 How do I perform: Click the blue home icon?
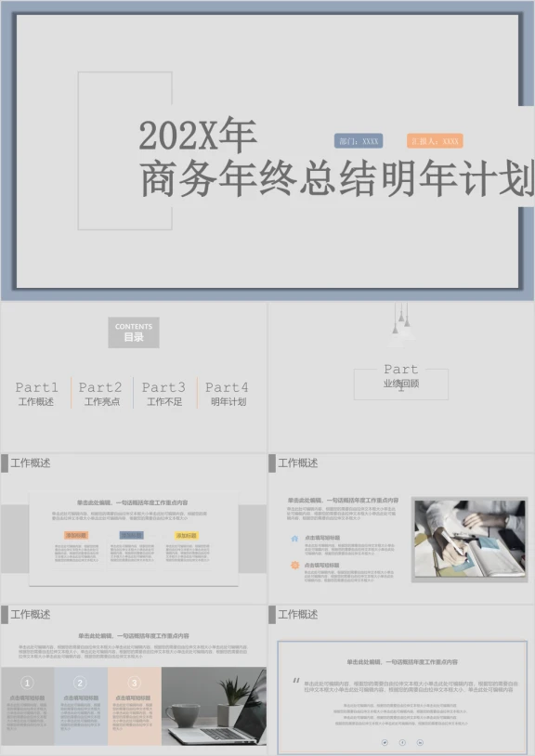coord(294,538)
